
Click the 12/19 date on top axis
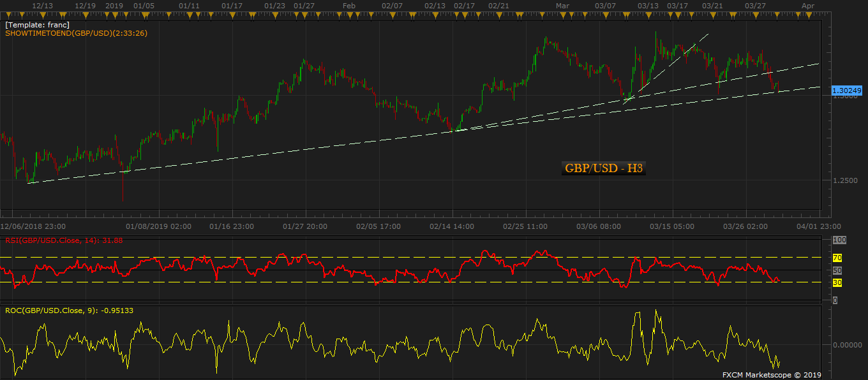coord(85,5)
